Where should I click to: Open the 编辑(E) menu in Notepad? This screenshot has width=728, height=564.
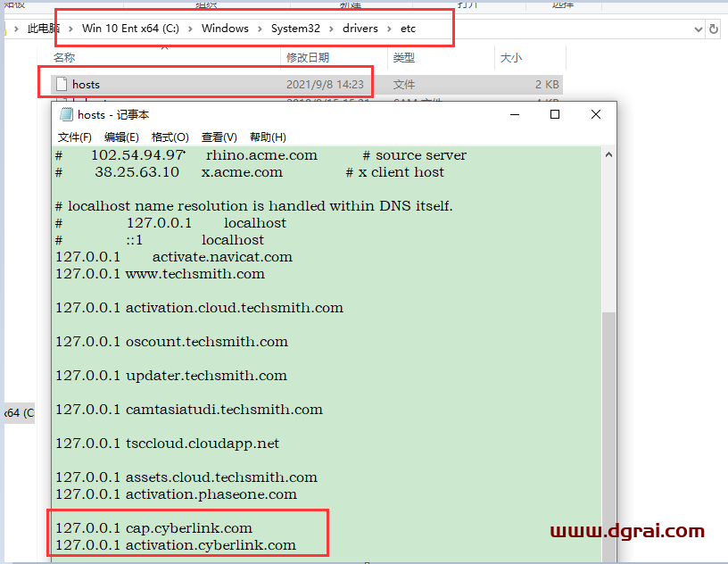tap(121, 137)
